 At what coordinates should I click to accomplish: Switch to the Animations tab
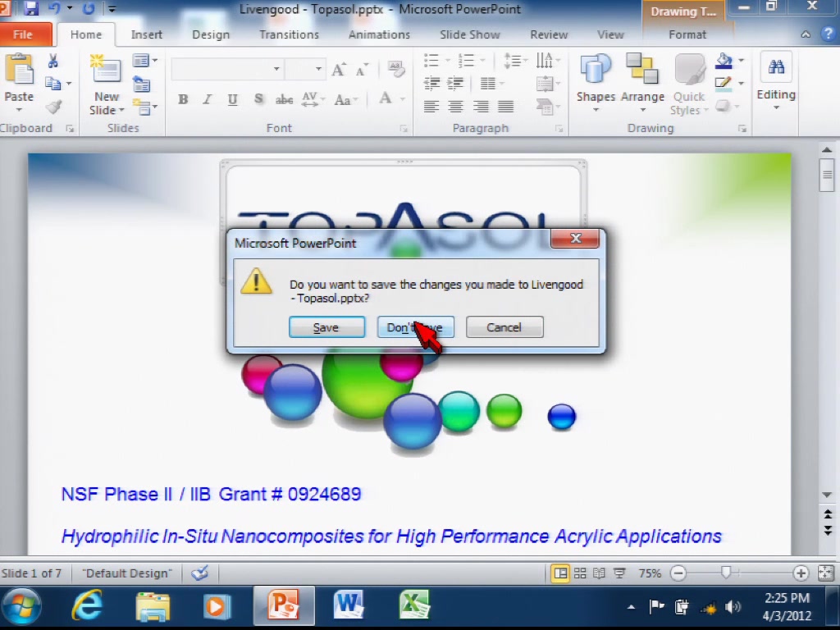(379, 34)
